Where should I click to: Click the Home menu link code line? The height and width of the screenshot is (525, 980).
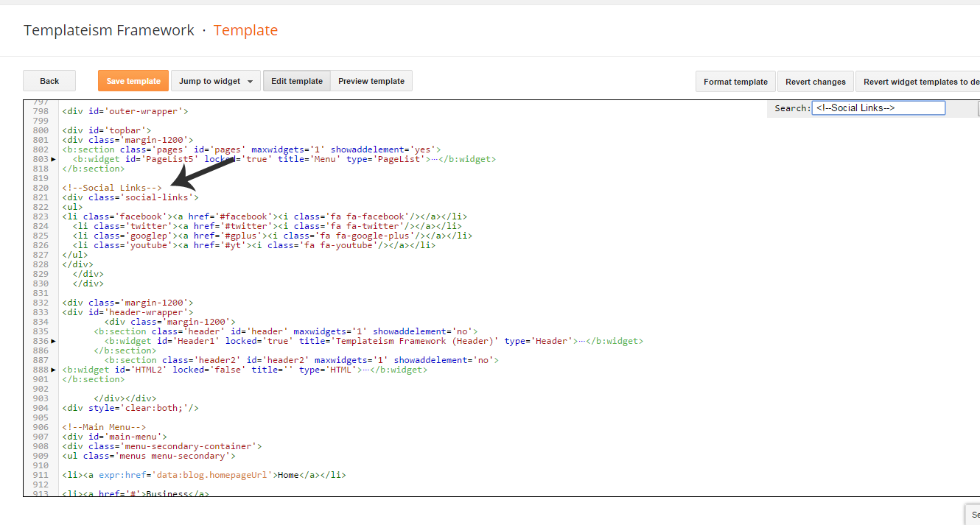pos(204,475)
